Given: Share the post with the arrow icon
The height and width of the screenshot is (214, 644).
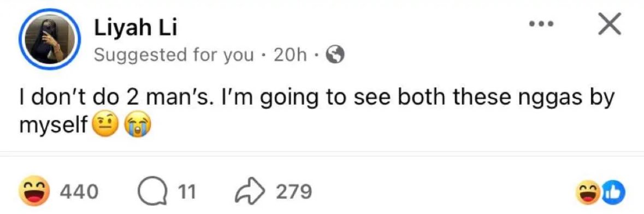Looking at the screenshot, I should tap(250, 192).
